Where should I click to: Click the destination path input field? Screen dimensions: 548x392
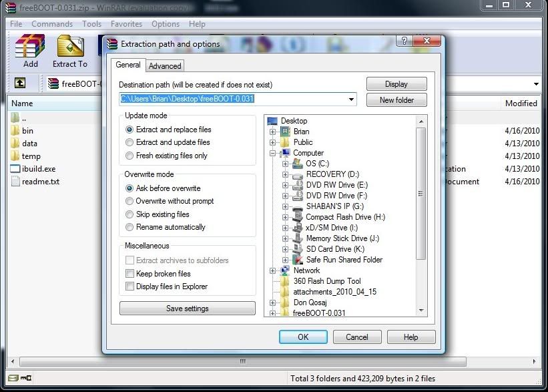[x=238, y=100]
